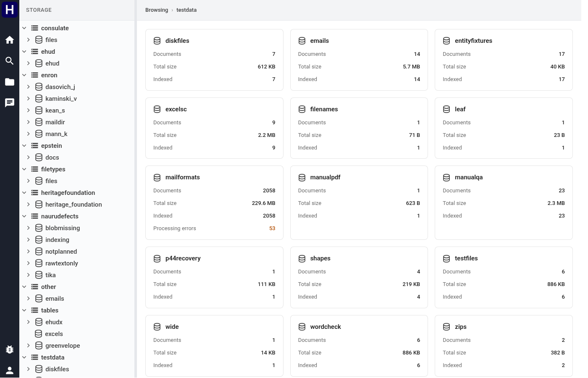The height and width of the screenshot is (378, 588).
Task: Click the database icon on mailformats card
Action: (x=157, y=178)
